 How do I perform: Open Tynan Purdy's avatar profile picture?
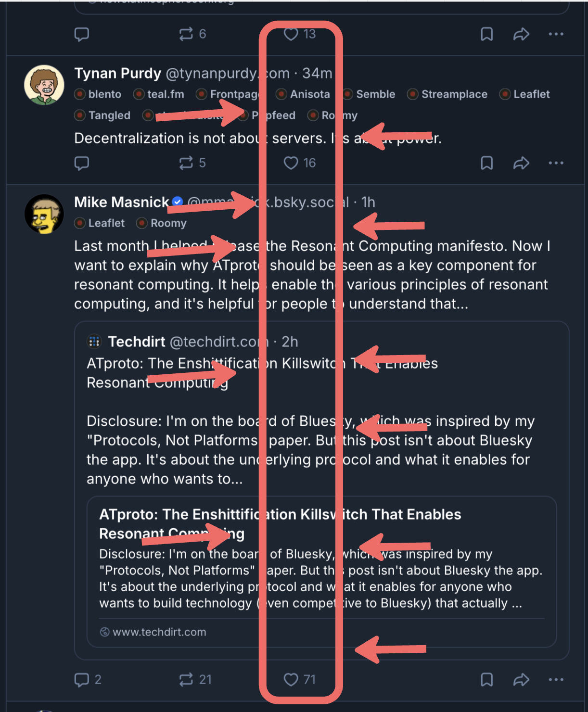click(x=44, y=85)
